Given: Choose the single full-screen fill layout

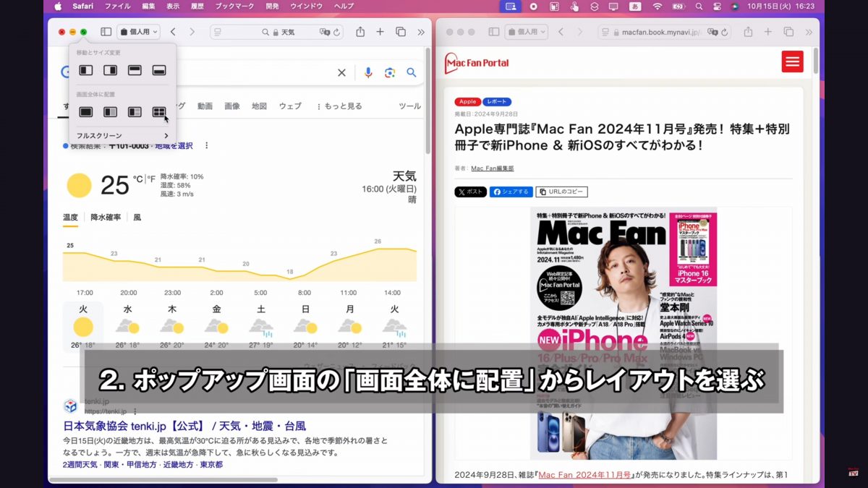Looking at the screenshot, I should tap(86, 112).
